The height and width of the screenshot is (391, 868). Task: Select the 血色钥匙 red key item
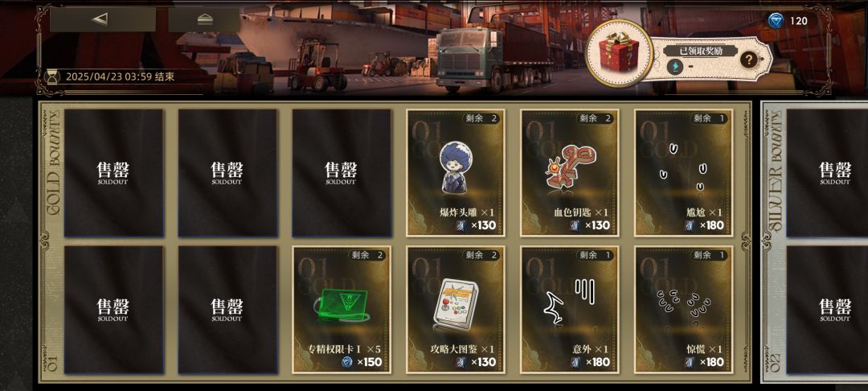570,173
